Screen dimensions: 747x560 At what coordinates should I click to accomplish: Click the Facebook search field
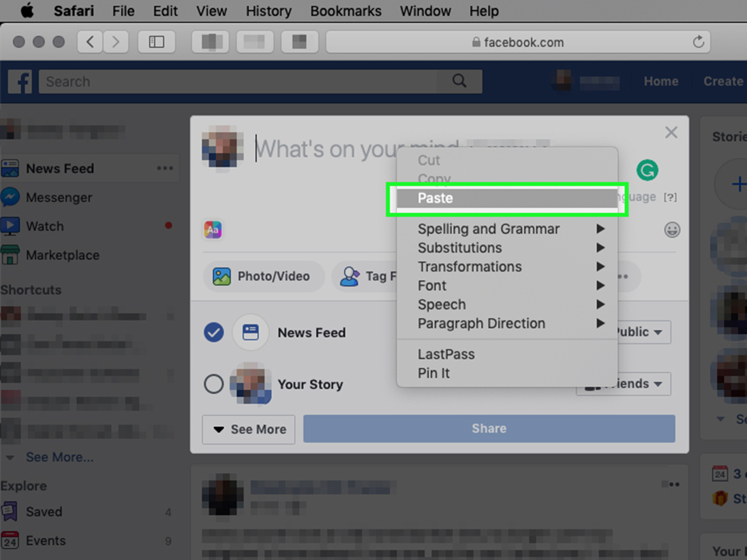236,81
